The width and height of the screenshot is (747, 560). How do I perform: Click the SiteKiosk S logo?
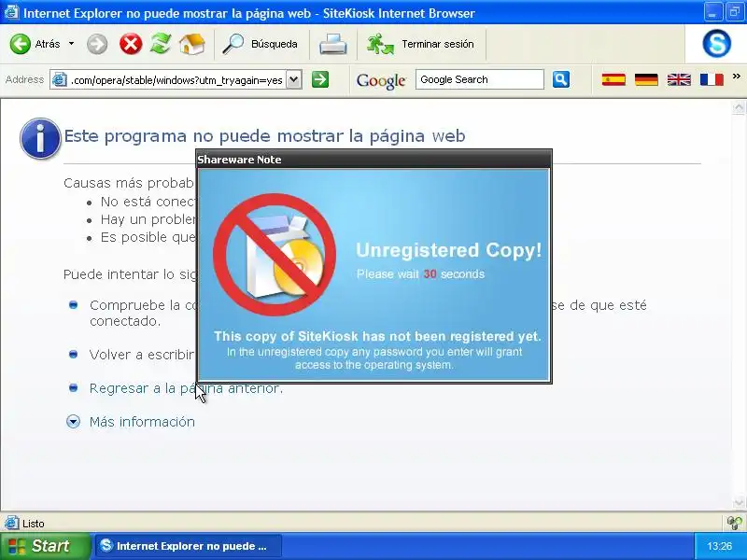coord(716,43)
